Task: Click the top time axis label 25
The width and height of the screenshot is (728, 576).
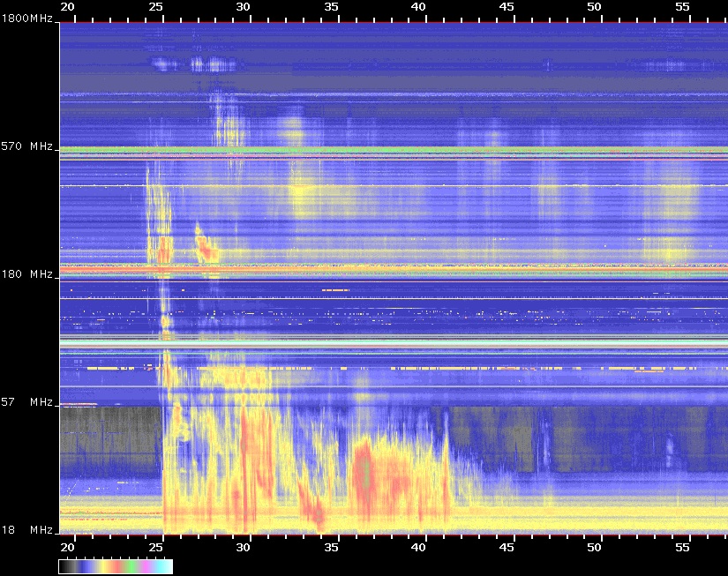Action: (156, 7)
